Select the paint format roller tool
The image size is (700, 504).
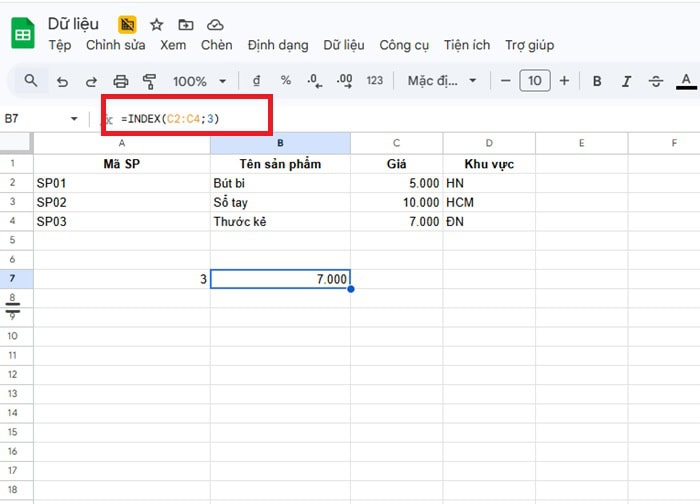tap(150, 81)
